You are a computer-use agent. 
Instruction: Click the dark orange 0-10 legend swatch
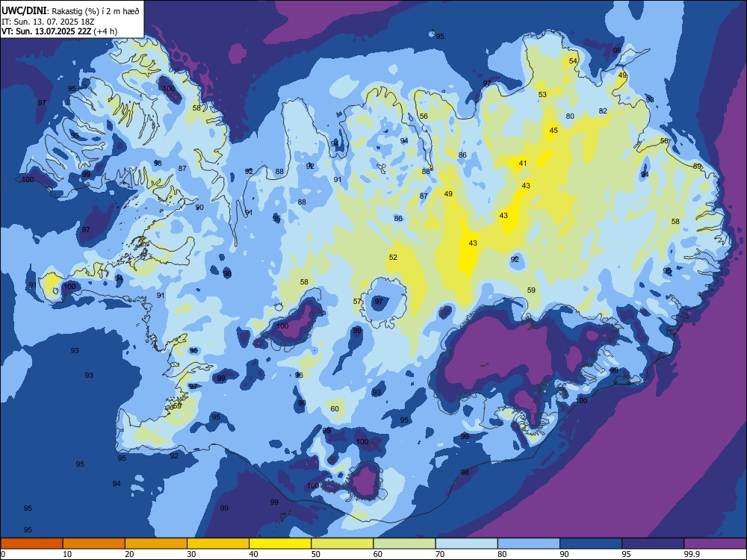click(x=31, y=544)
